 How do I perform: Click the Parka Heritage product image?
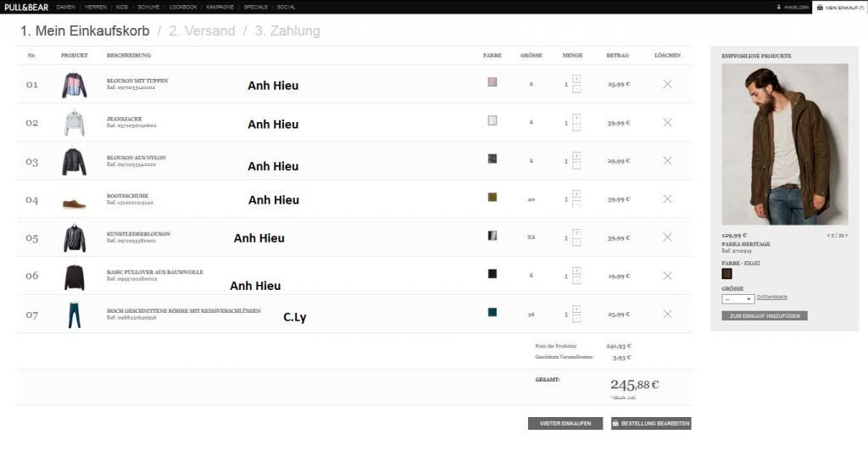(x=784, y=144)
